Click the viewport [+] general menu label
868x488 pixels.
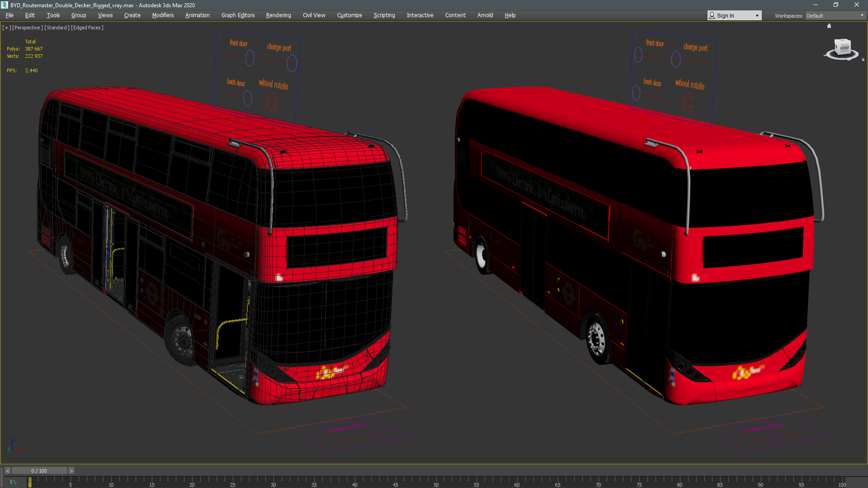(x=6, y=28)
